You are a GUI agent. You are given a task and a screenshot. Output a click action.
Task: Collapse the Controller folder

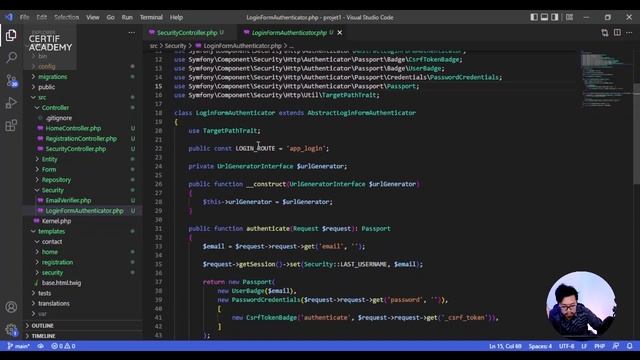[55, 108]
